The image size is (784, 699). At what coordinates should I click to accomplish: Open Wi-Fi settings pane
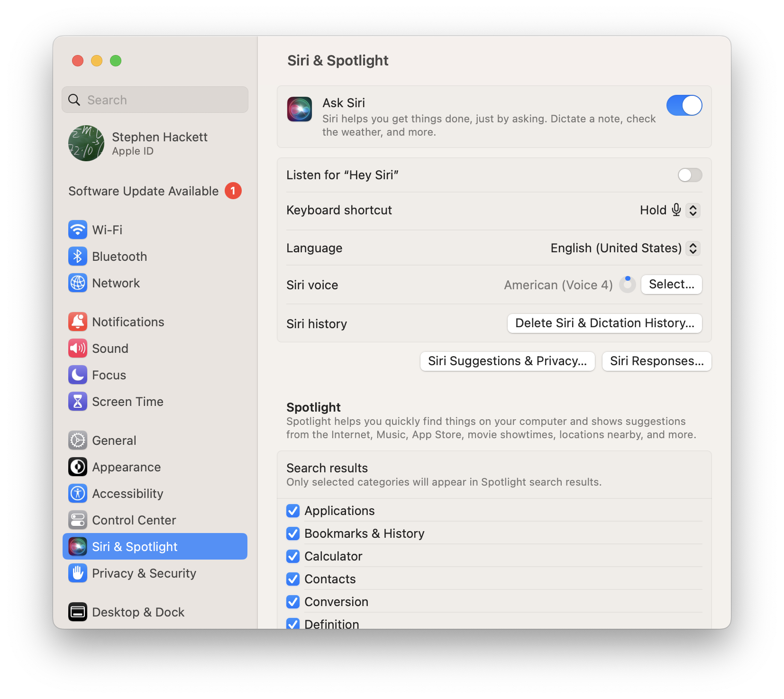point(155,230)
